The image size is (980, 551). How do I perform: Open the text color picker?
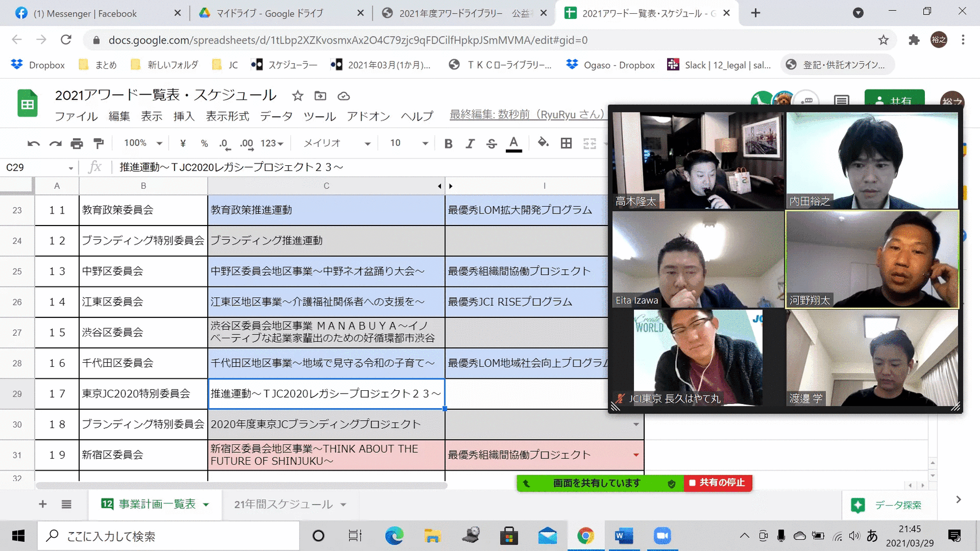(514, 143)
